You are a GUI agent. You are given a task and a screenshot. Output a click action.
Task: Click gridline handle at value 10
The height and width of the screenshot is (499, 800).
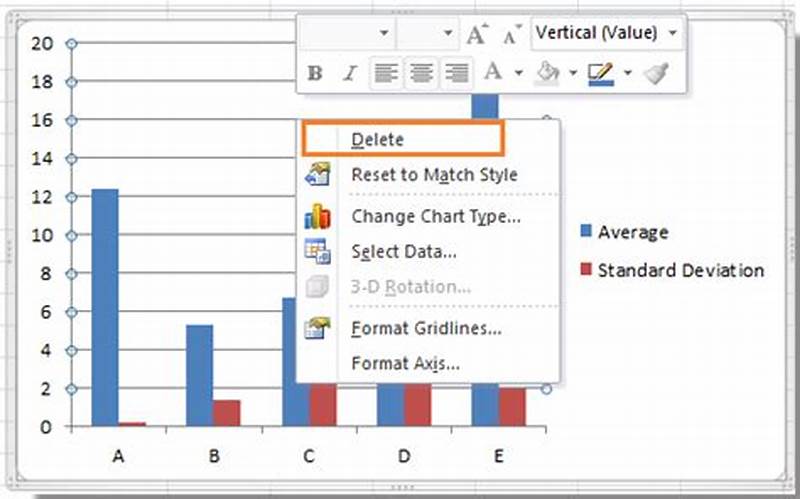[71, 236]
